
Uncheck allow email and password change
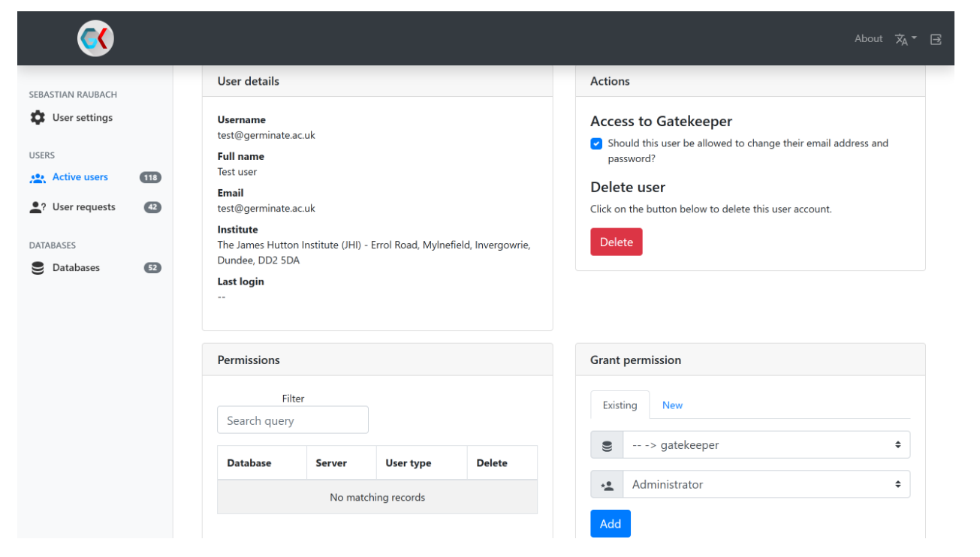pos(596,143)
